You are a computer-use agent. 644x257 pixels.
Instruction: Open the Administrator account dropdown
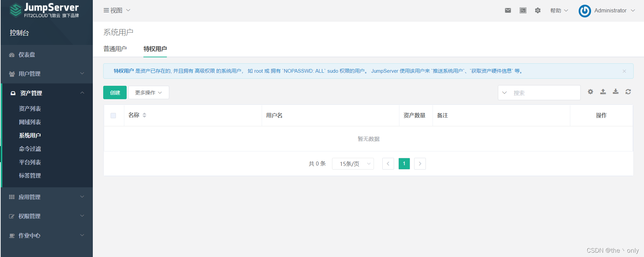tap(615, 11)
